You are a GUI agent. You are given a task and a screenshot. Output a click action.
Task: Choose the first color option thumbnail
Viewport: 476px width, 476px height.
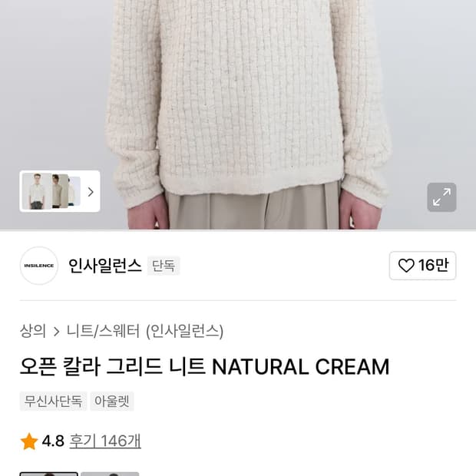[49, 474]
